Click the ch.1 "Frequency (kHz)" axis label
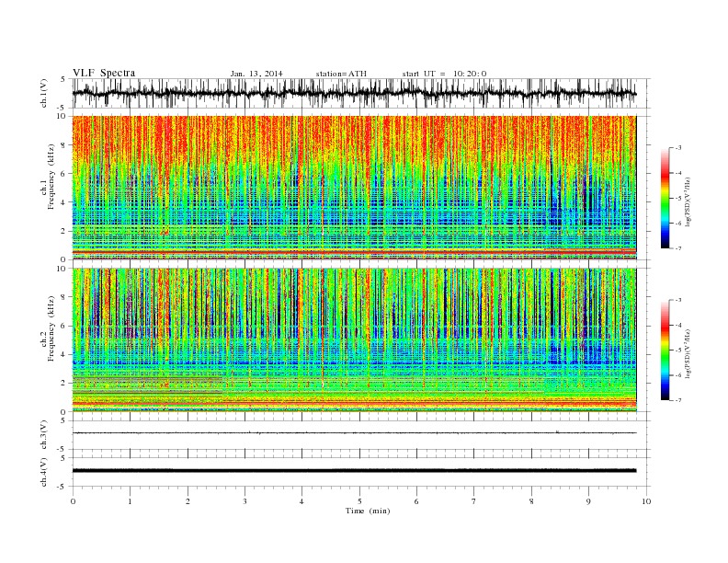 click(51, 177)
